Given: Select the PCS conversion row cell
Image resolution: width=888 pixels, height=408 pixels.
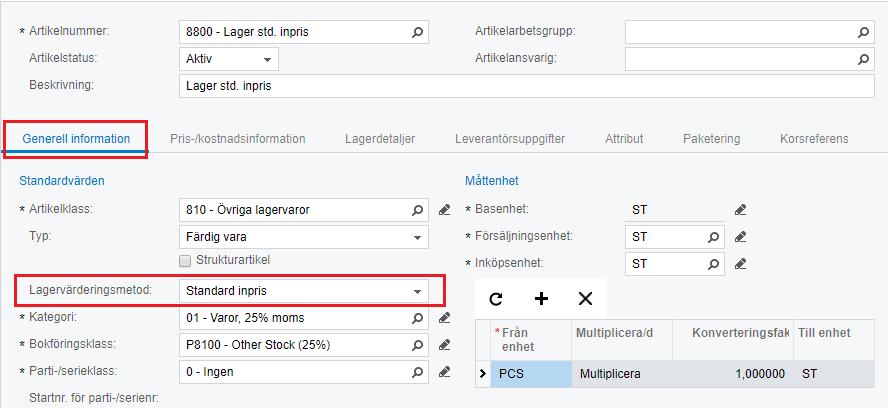Looking at the screenshot, I should pyautogui.click(x=530, y=374).
